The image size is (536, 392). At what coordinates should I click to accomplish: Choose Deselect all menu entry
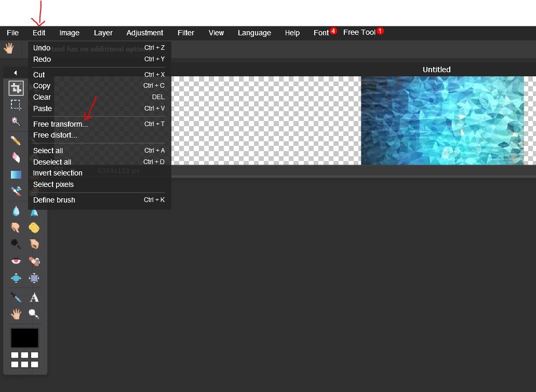tap(99, 161)
